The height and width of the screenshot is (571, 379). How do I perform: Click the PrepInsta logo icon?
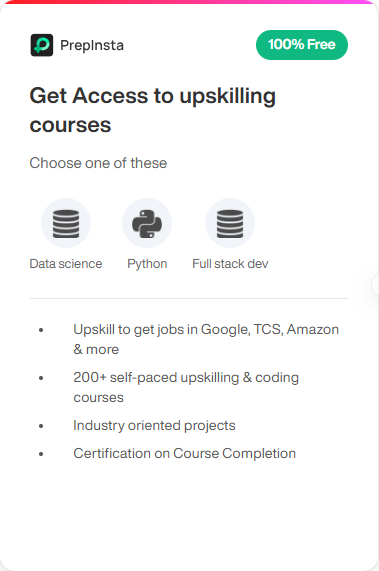coord(42,45)
